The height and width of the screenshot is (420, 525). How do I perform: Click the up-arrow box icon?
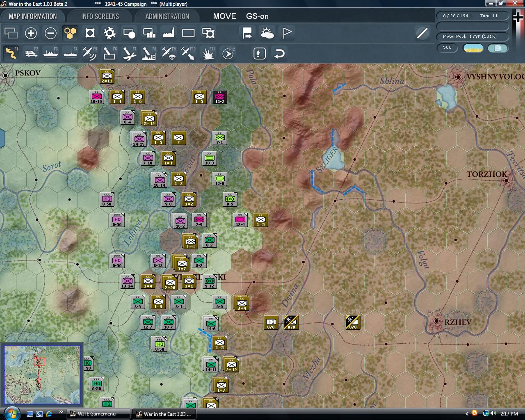click(x=260, y=53)
